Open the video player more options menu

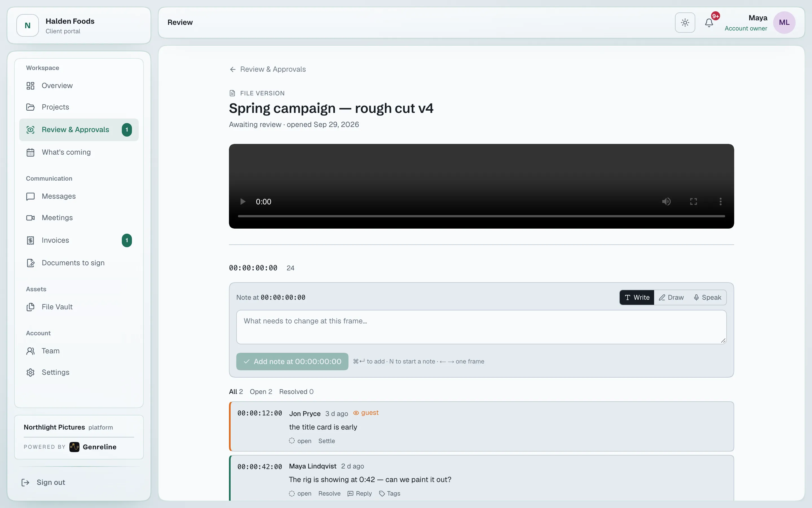point(720,202)
